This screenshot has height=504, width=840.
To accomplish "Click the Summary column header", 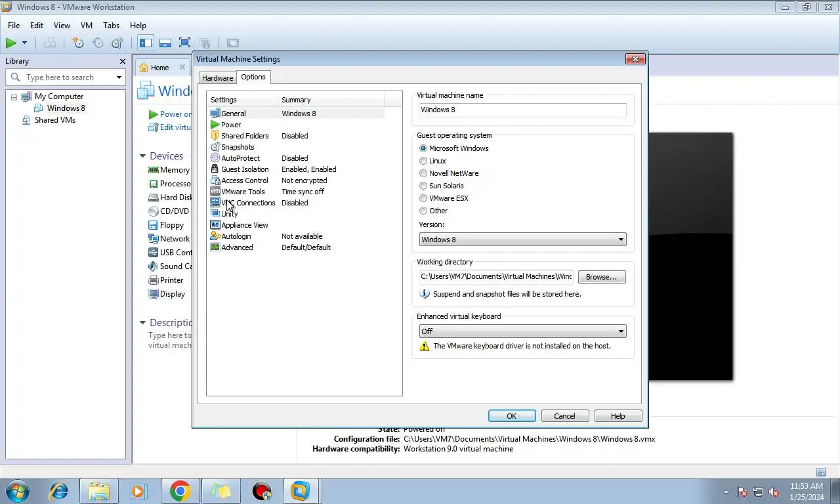I will click(x=331, y=100).
